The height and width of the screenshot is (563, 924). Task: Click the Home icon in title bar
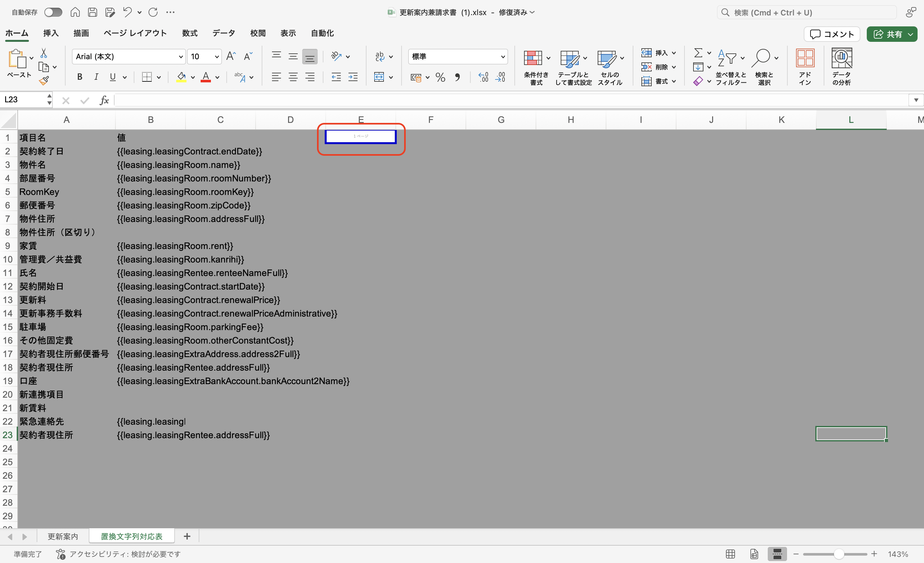click(x=75, y=12)
